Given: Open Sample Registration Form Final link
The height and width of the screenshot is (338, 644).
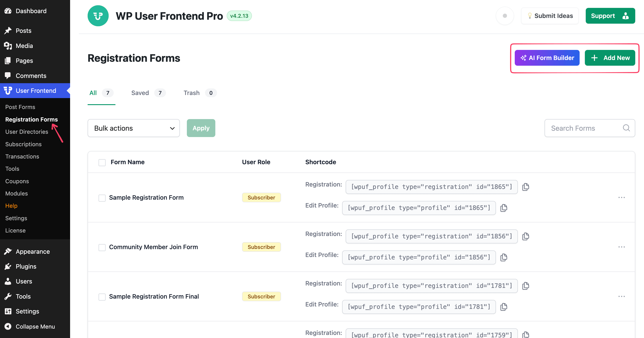Looking at the screenshot, I should click(154, 297).
